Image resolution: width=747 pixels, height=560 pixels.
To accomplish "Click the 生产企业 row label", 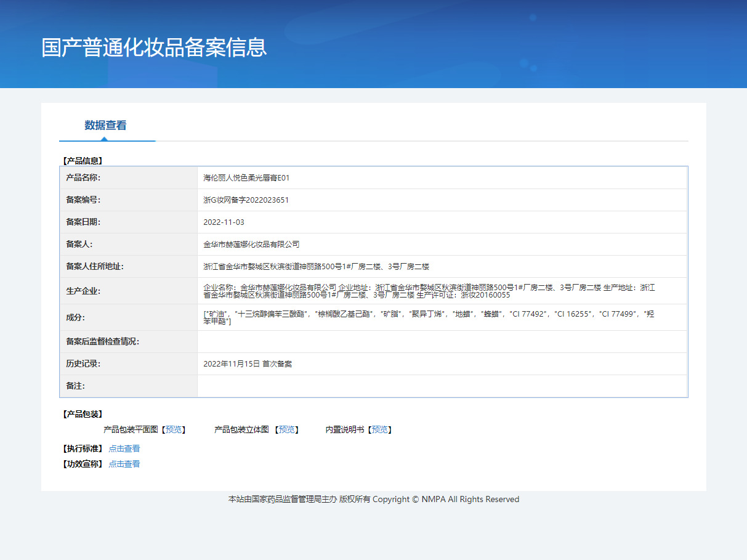I will coord(83,291).
